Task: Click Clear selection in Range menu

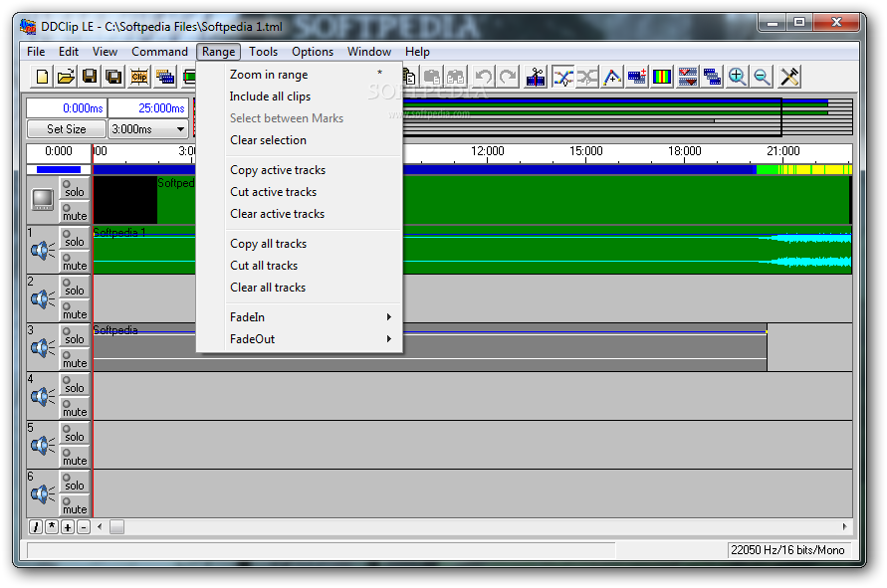Action: tap(300, 140)
